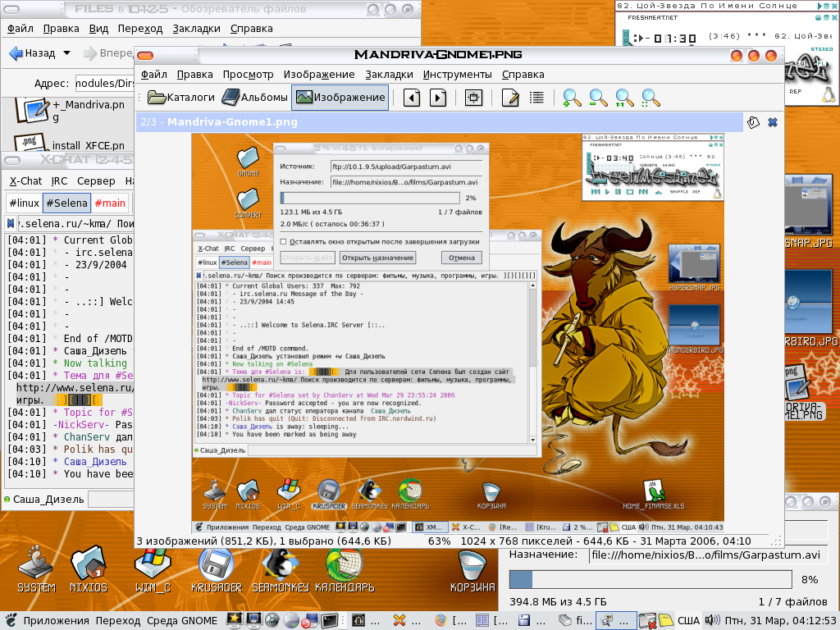
Task: Switch to the 'fi...' file transfer taskbar button
Action: [x=573, y=620]
